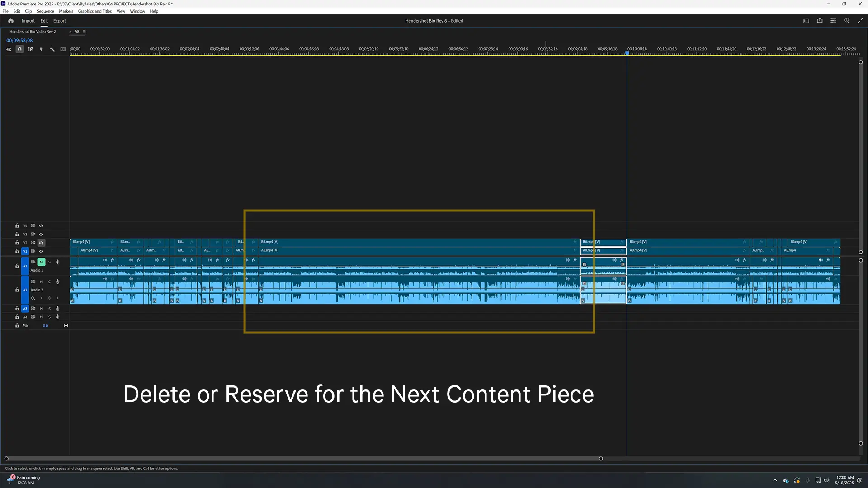868x488 pixels.
Task: Open the Export page
Action: coord(59,21)
